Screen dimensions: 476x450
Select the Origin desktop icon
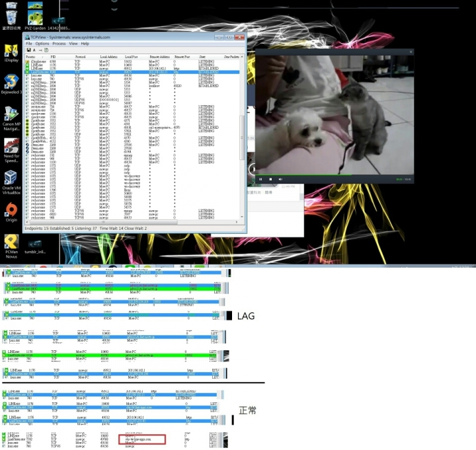11,212
